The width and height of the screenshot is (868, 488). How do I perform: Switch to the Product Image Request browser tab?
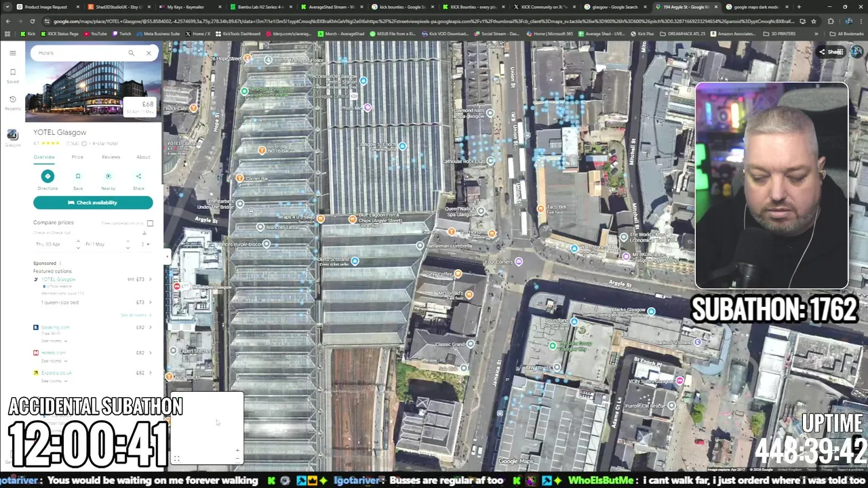(47, 7)
